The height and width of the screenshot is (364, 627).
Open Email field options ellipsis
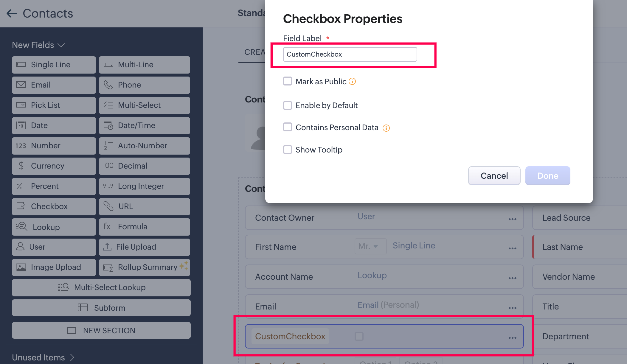click(512, 308)
